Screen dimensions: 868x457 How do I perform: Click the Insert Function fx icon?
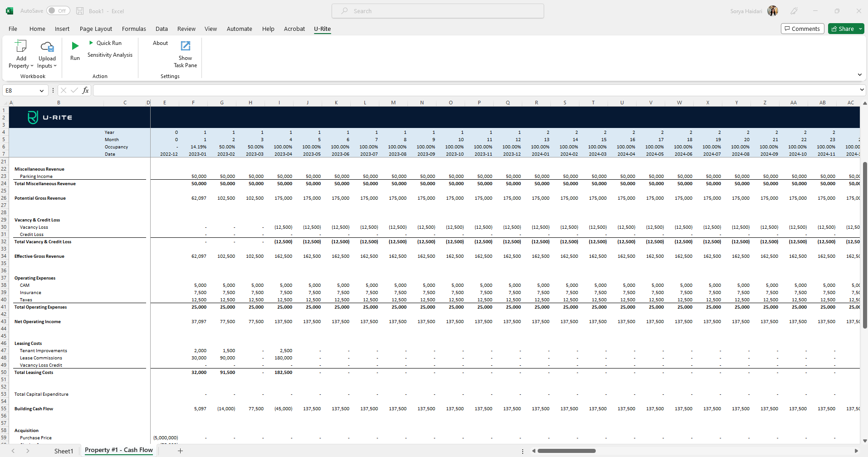(x=85, y=90)
